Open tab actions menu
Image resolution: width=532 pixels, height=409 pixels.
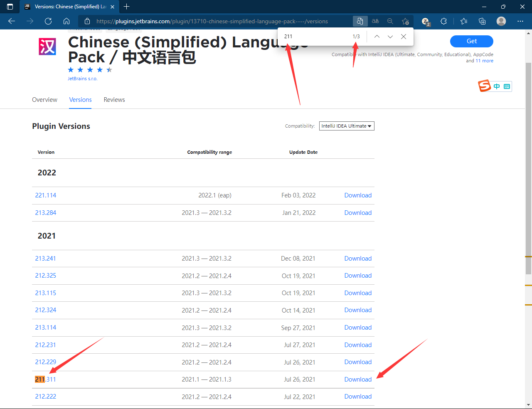(10, 7)
